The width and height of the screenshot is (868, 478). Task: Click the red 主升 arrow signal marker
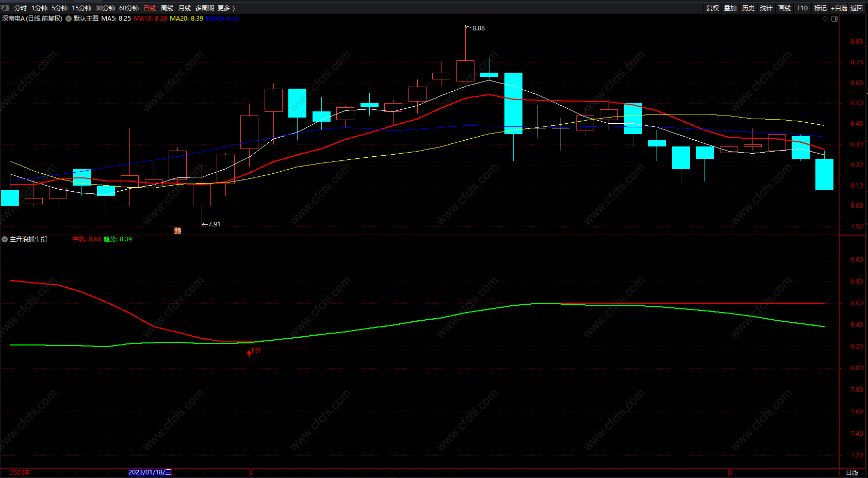[254, 351]
